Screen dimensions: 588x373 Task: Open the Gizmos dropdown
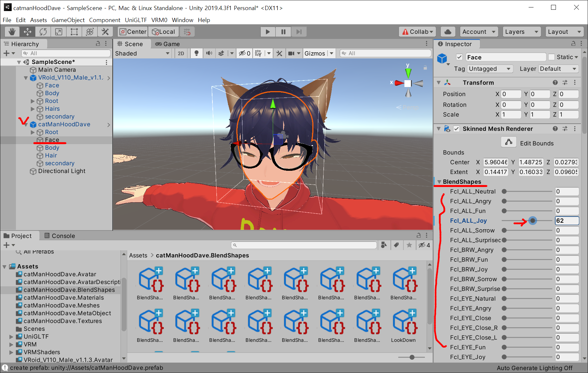pos(319,53)
